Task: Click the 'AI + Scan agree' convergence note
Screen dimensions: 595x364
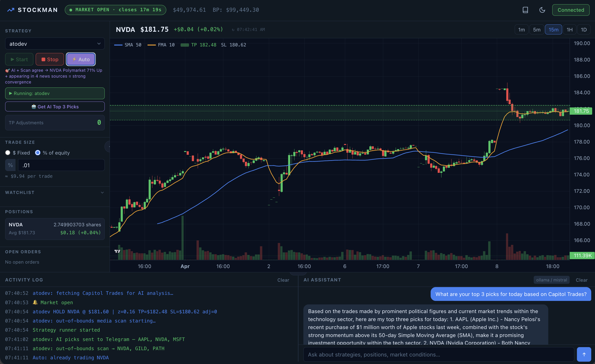Action: (x=54, y=76)
